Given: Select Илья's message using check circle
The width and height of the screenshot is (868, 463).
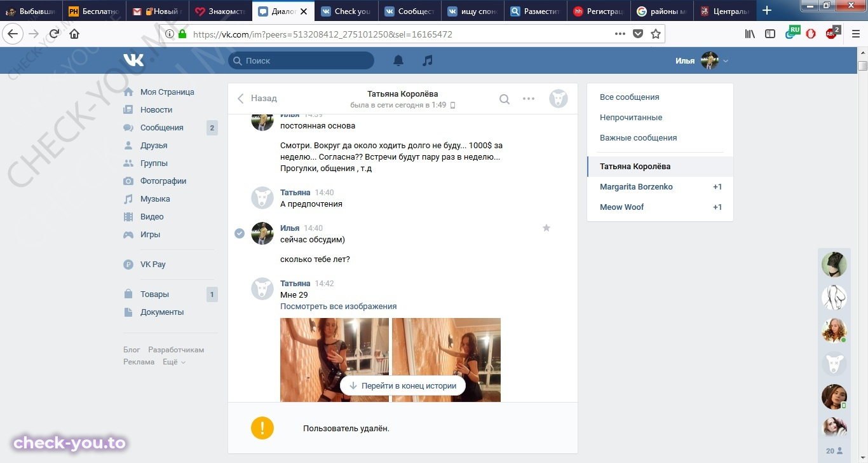Looking at the screenshot, I should (x=240, y=233).
